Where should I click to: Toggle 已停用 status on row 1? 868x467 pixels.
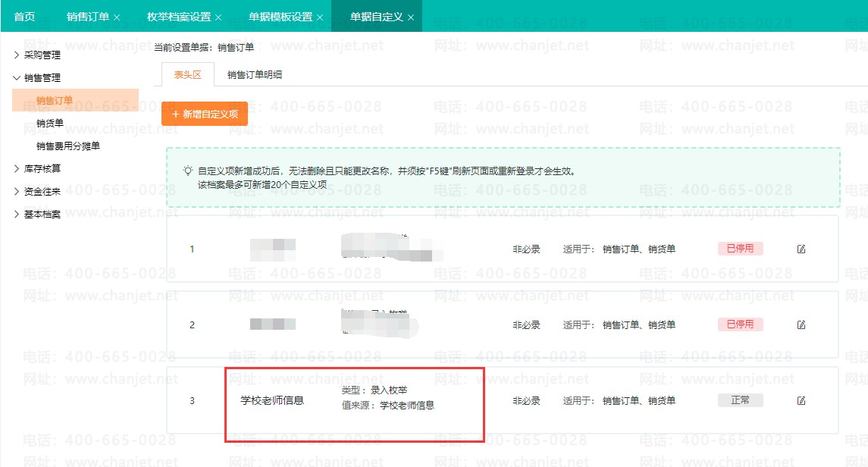(x=740, y=249)
